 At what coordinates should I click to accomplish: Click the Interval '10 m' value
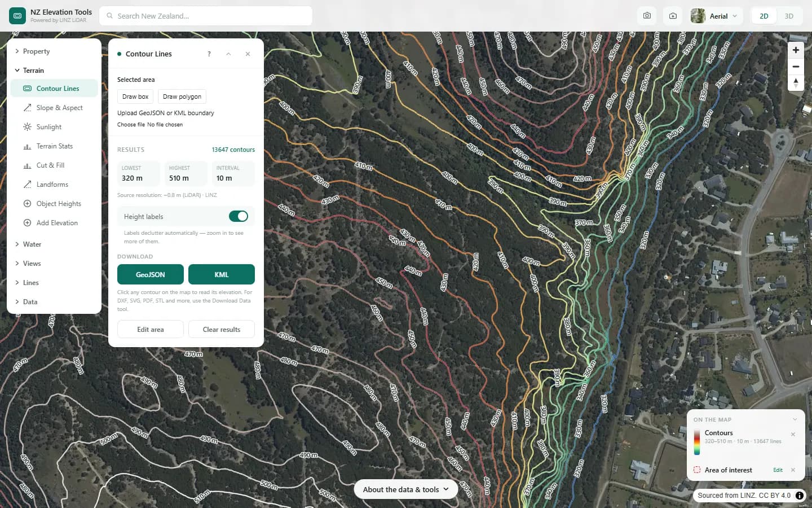224,178
